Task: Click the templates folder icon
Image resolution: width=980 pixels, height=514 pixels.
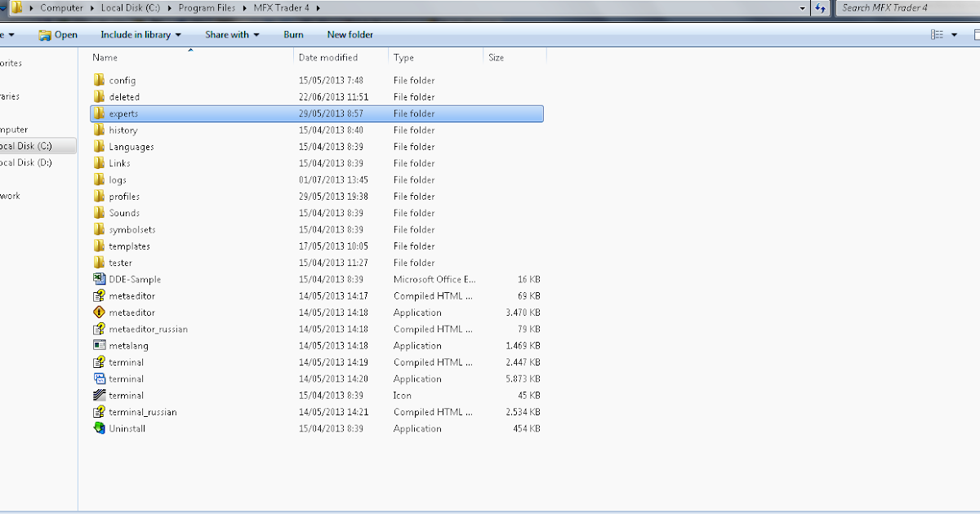Action: [99, 246]
